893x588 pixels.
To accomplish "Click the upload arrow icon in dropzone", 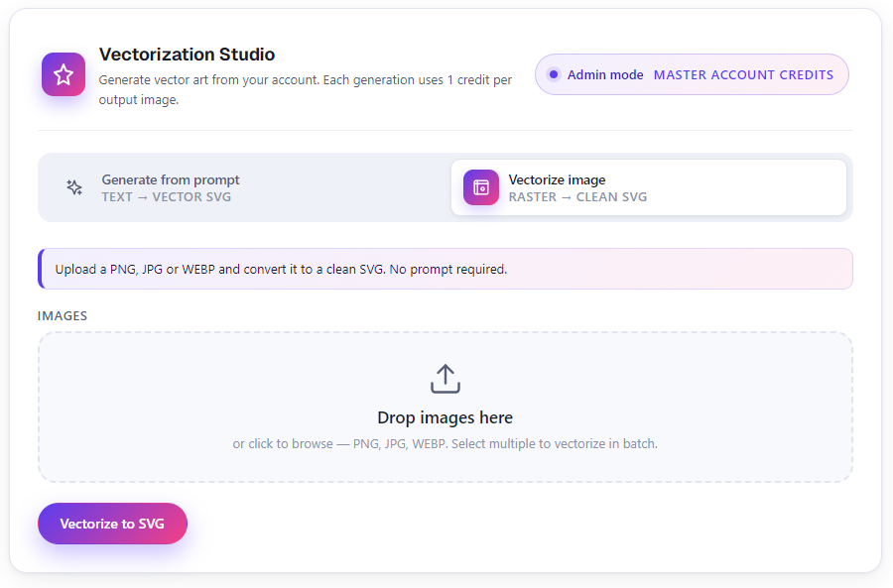I will tap(446, 379).
